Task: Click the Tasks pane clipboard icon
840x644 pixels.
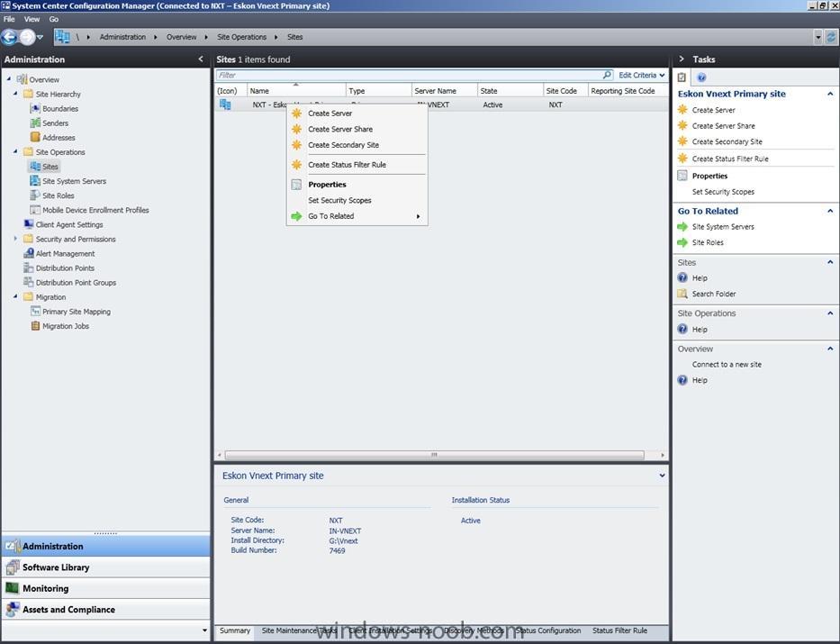Action: pos(682,77)
